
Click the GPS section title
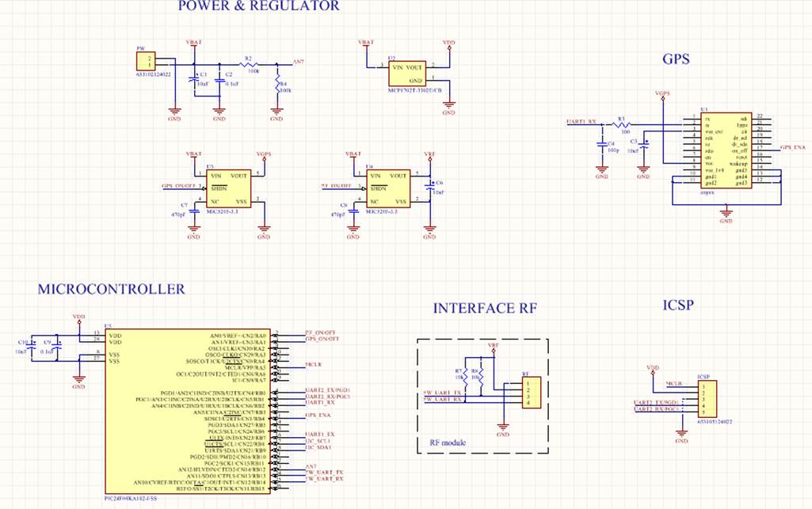click(x=676, y=59)
